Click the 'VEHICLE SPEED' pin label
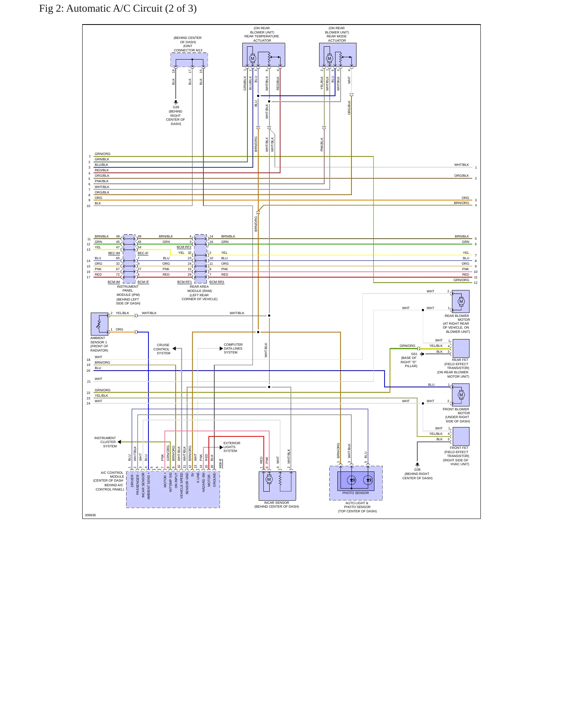 click(x=182, y=486)
